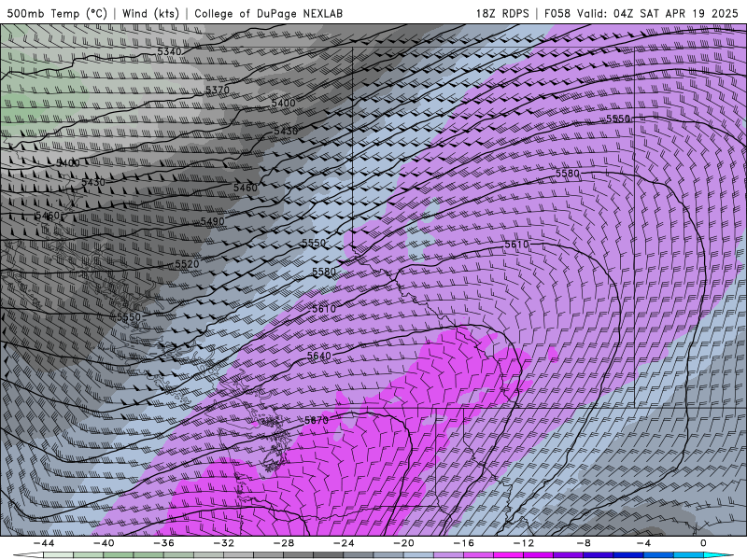Viewport: 747px width, 560px height.
Task: Select the 'College of DuPage NEXLAB' text
Action: click(268, 13)
